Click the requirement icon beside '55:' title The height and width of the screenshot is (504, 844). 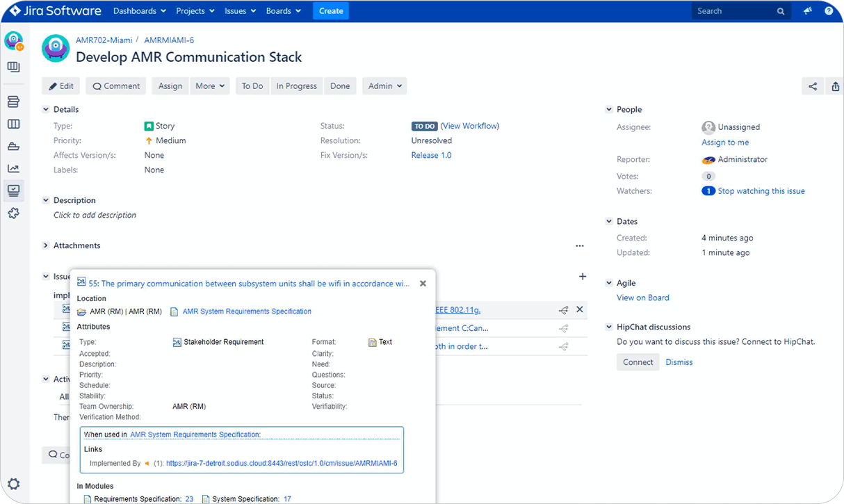[x=81, y=282]
